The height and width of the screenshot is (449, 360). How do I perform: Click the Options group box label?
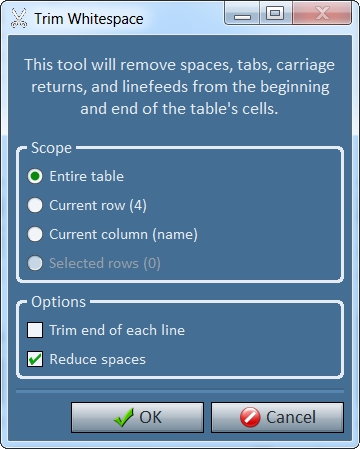point(59,302)
